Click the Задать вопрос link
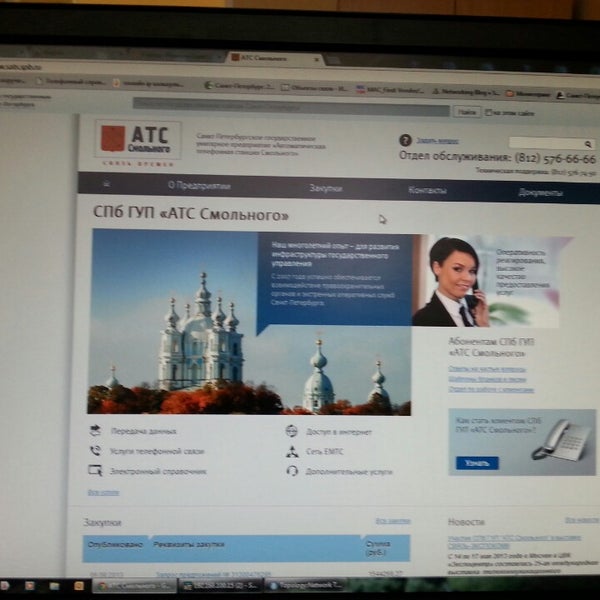600x600 pixels. 437,141
